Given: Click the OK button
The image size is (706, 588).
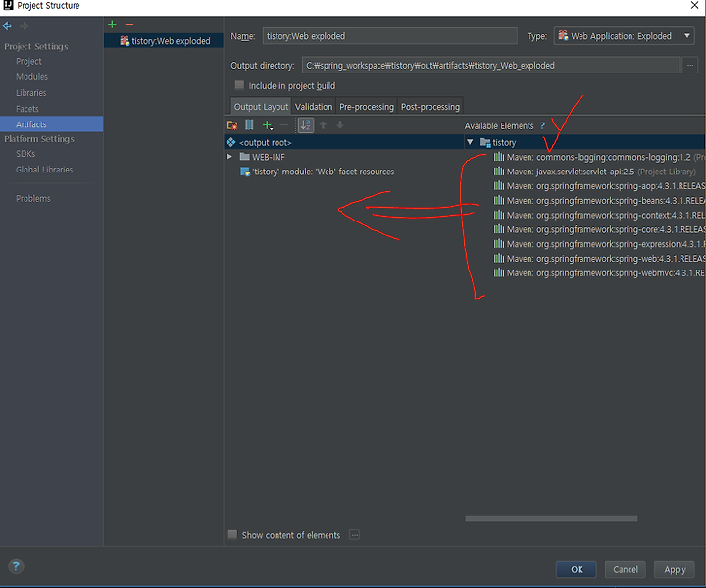Looking at the screenshot, I should pyautogui.click(x=577, y=569).
